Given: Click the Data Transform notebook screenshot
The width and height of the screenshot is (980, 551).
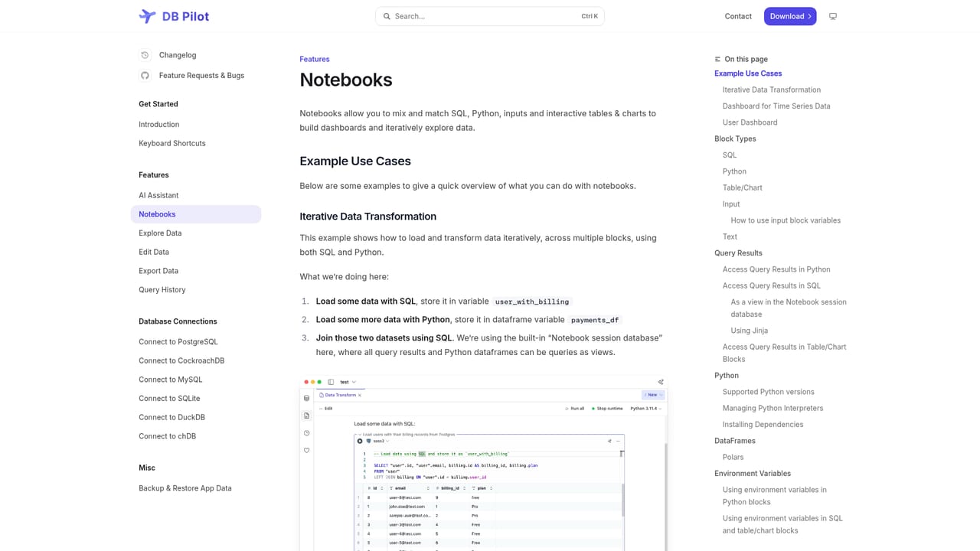Looking at the screenshot, I should [483, 463].
